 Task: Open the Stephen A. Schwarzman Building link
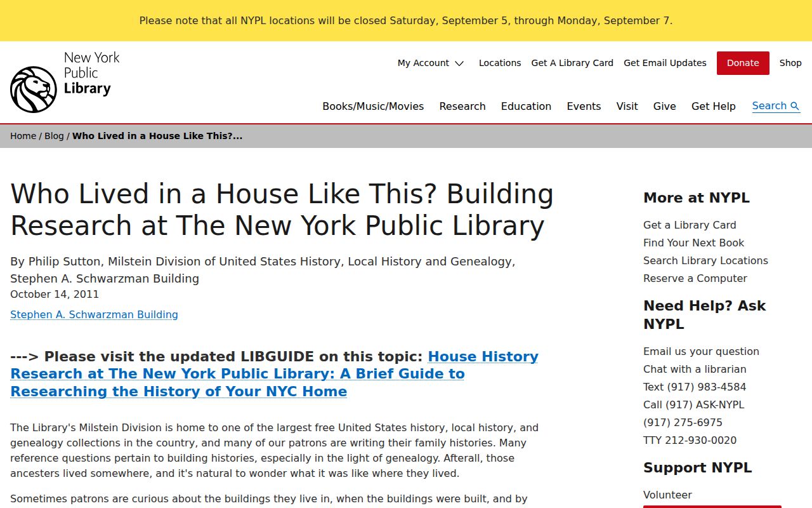coord(94,314)
